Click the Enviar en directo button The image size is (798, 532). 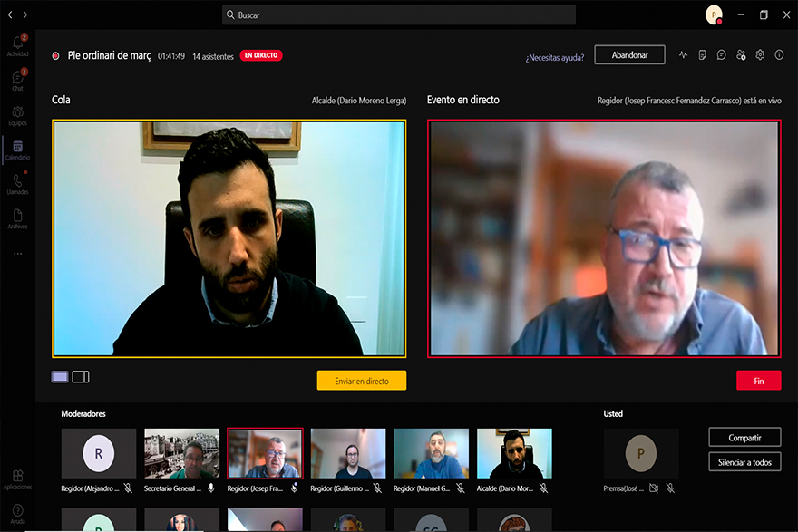tap(361, 381)
